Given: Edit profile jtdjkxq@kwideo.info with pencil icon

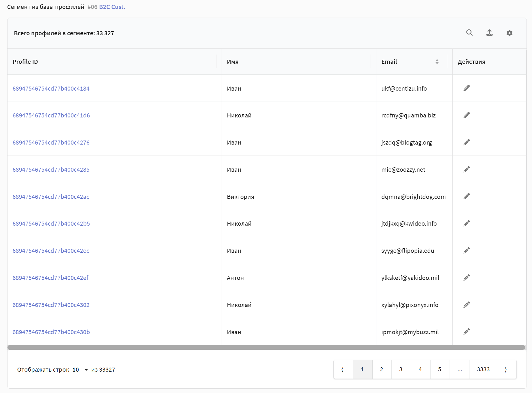Looking at the screenshot, I should pos(467,223).
